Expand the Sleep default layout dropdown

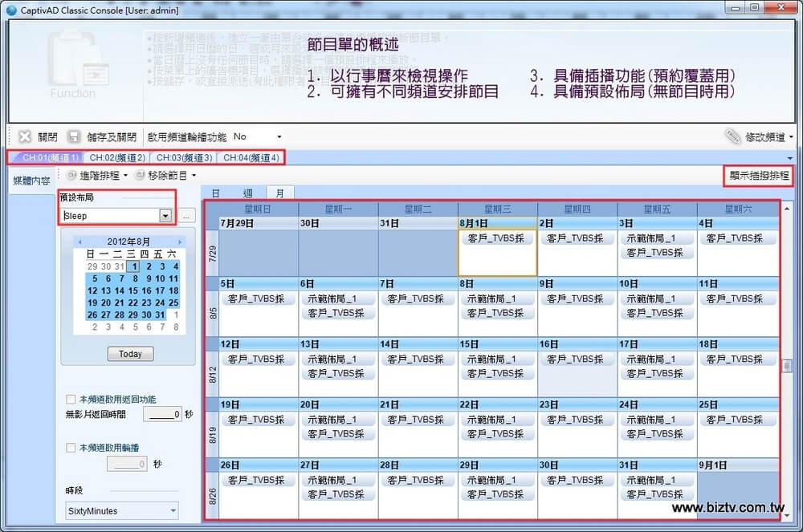165,216
